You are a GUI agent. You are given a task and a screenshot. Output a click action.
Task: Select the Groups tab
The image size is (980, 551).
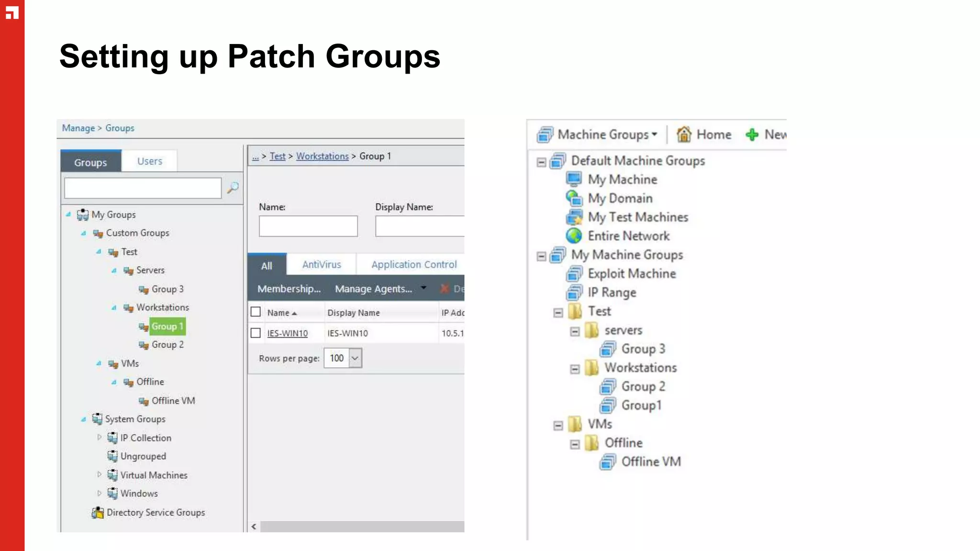[x=90, y=162]
